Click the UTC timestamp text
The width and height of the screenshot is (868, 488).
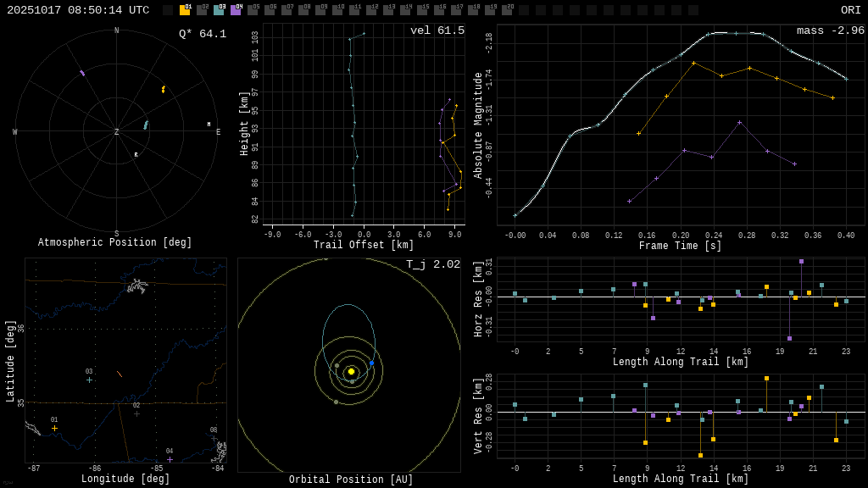tap(78, 10)
